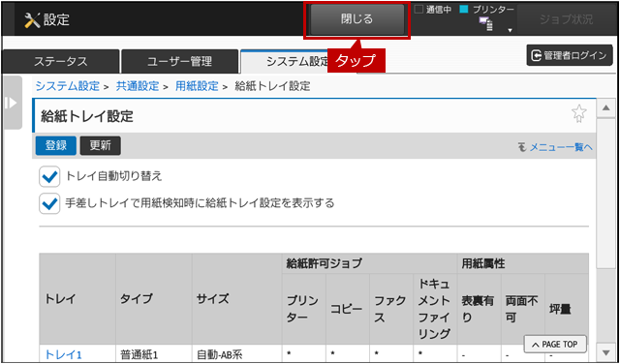The height and width of the screenshot is (364, 620).
Task: Toggle トレイ自動切り替え checkbox
Action: tap(49, 176)
